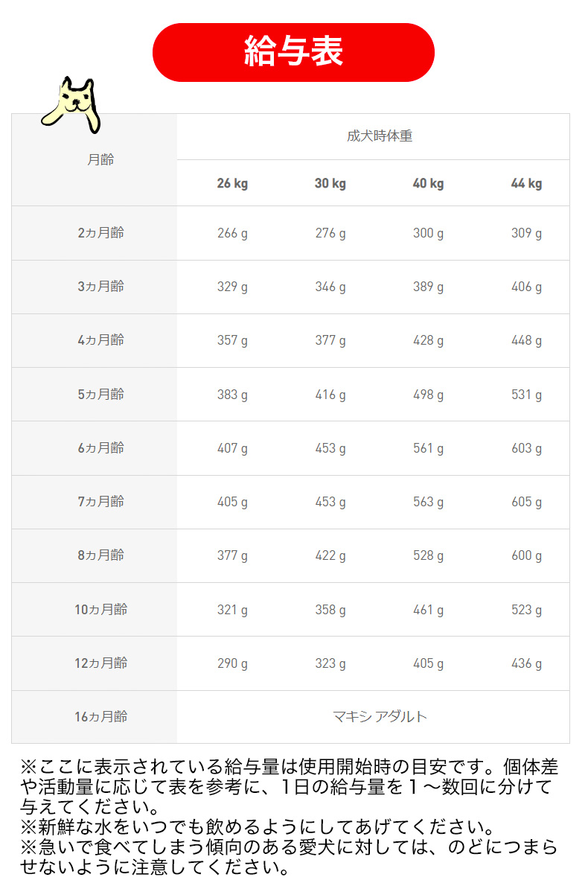Select the 26 kg column header
Viewport: 588px width, 883px height.
pos(232,183)
